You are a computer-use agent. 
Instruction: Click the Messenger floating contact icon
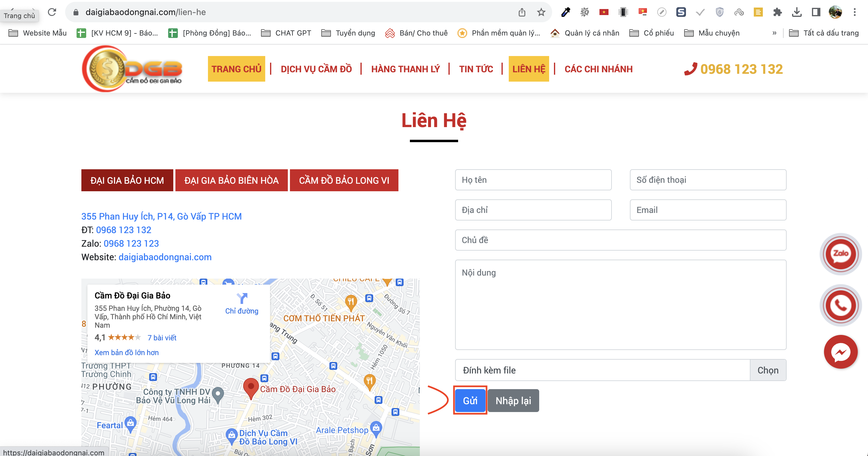(840, 351)
